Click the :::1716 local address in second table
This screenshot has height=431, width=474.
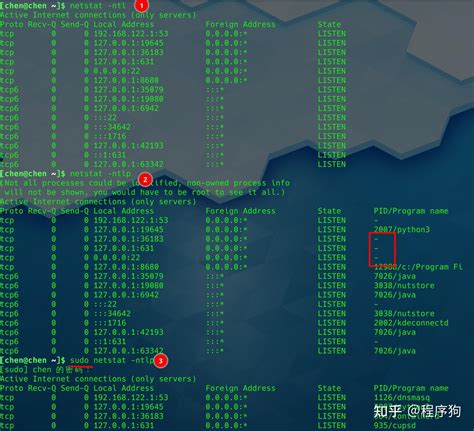(x=110, y=323)
